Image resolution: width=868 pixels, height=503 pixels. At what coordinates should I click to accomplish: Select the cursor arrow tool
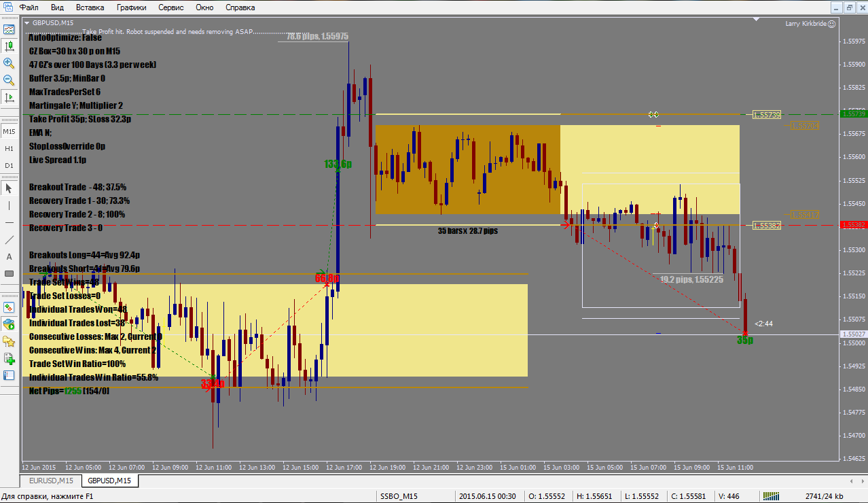[x=9, y=188]
